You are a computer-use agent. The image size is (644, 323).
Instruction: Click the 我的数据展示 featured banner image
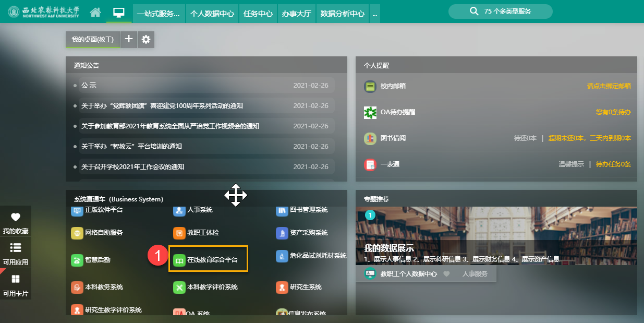tap(496, 235)
